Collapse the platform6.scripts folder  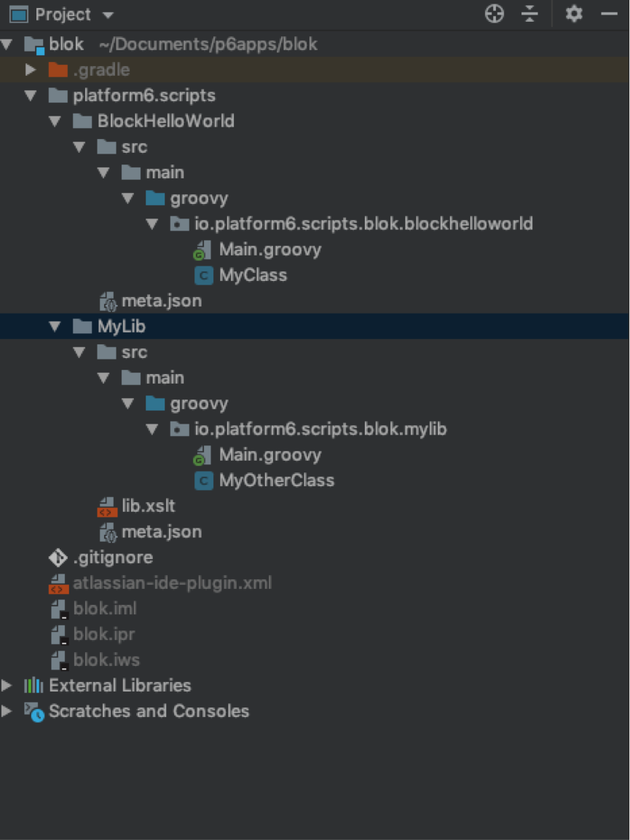[x=30, y=95]
